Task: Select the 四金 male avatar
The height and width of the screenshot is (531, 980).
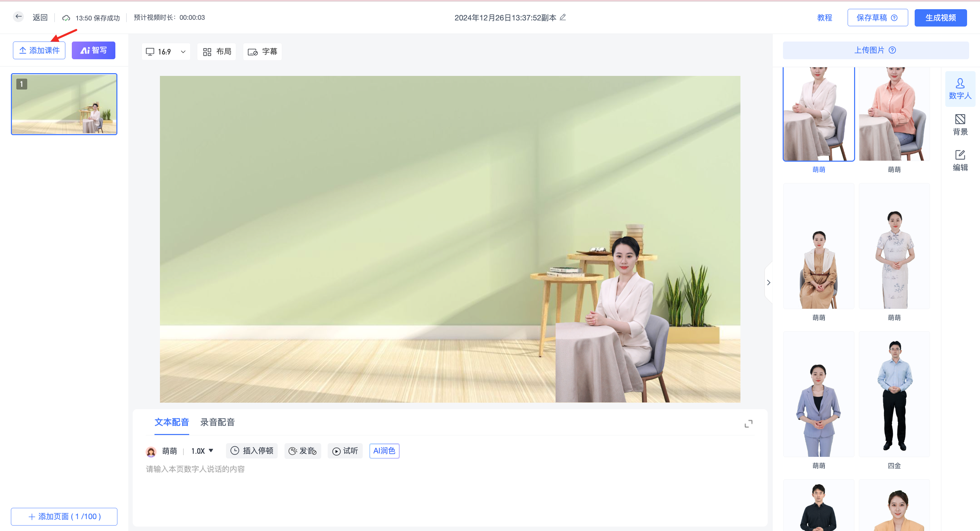Action: click(894, 395)
